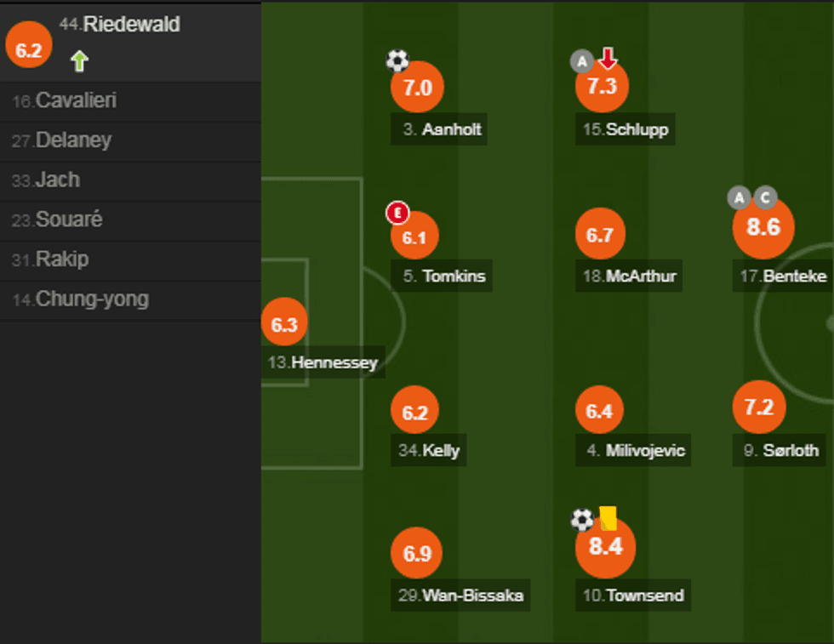Screen dimensions: 834x644
Task: Click the red substitution arrow above Schlupp
Action: 607,59
